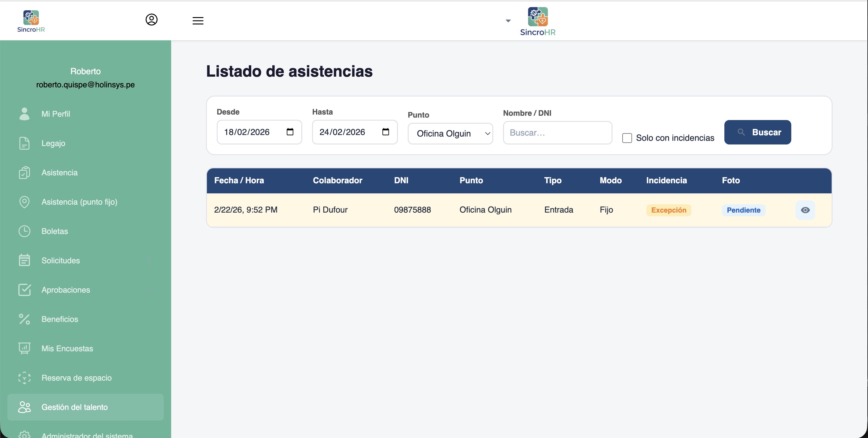Click the Beneficios percent icon

pyautogui.click(x=24, y=319)
